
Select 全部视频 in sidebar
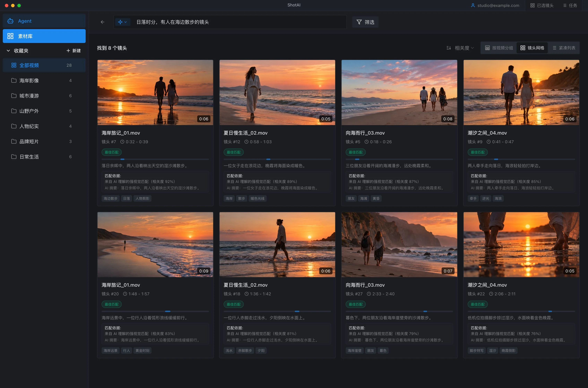tap(44, 65)
